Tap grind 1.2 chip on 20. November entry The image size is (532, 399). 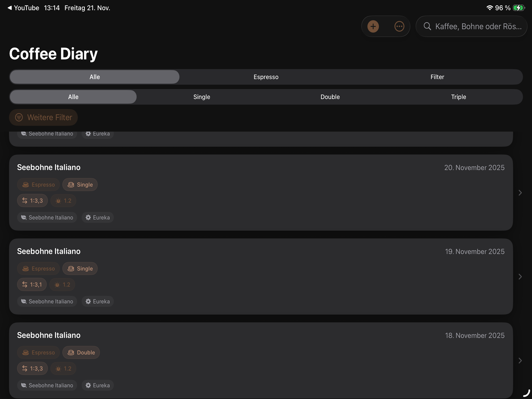pos(63,201)
